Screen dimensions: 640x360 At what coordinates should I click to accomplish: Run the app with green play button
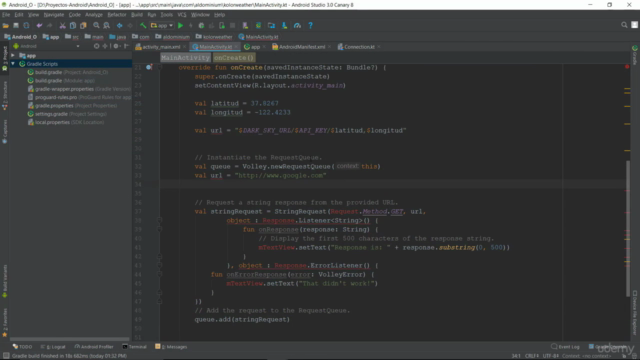[180, 25]
